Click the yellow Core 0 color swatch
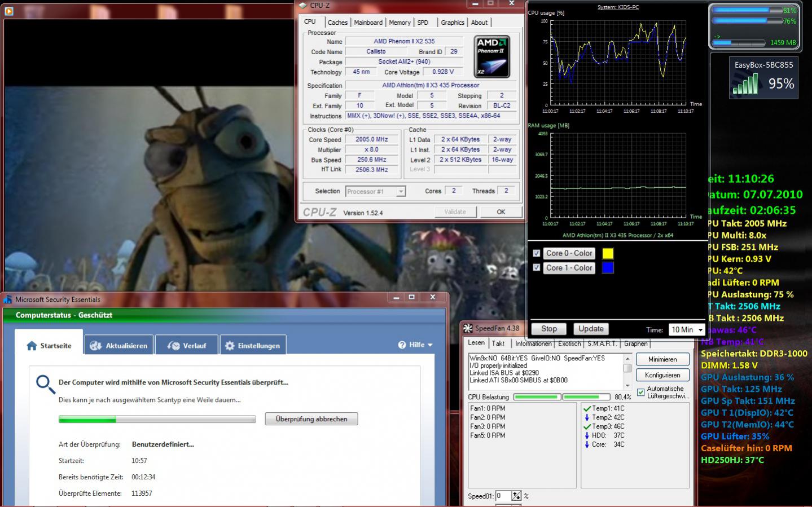The width and height of the screenshot is (812, 507). pos(608,254)
